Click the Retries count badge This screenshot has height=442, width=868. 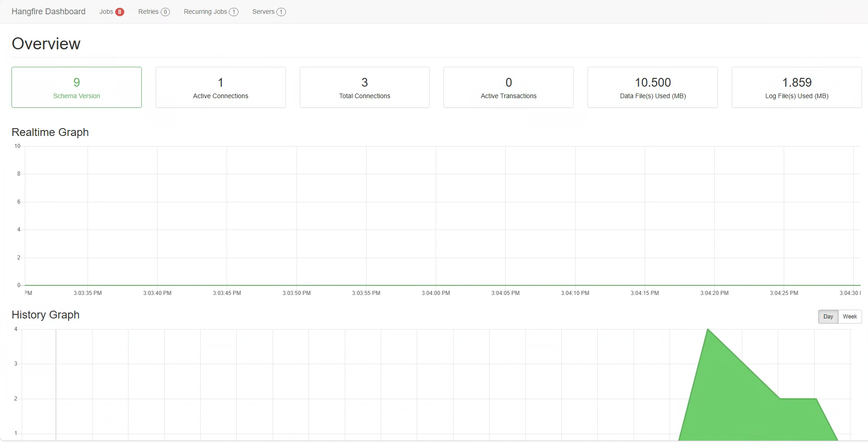pos(165,12)
